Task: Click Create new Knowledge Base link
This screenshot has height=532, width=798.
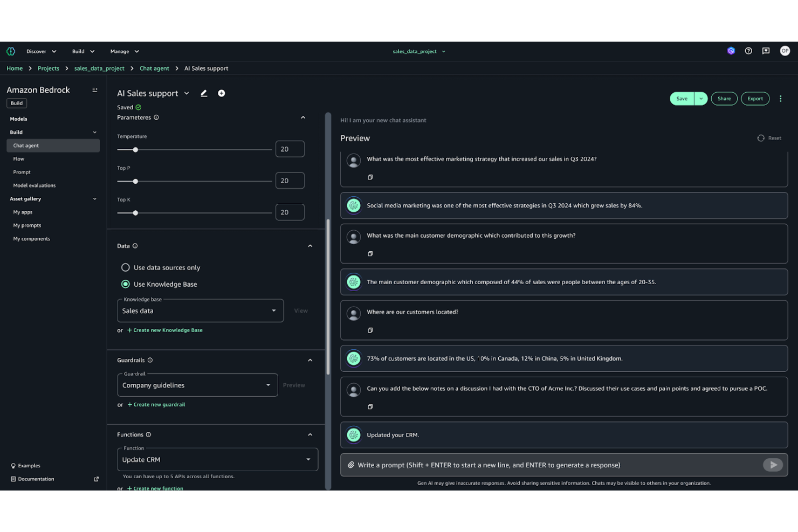Action: pyautogui.click(x=166, y=330)
